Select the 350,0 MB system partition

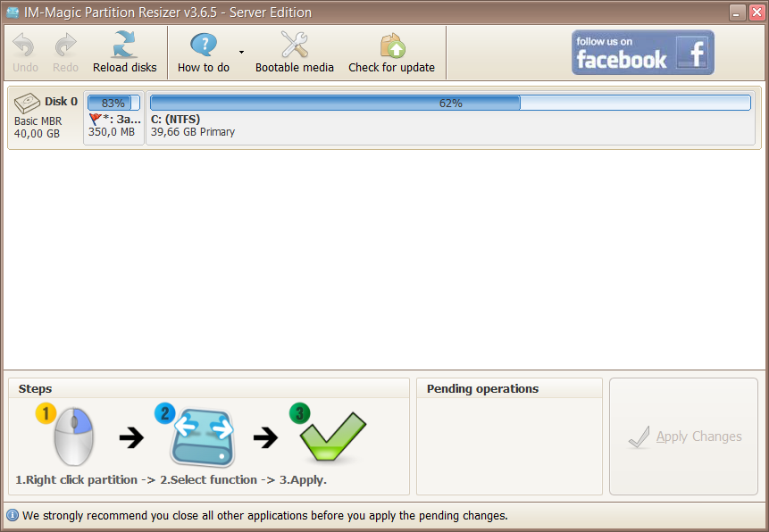coord(113,125)
